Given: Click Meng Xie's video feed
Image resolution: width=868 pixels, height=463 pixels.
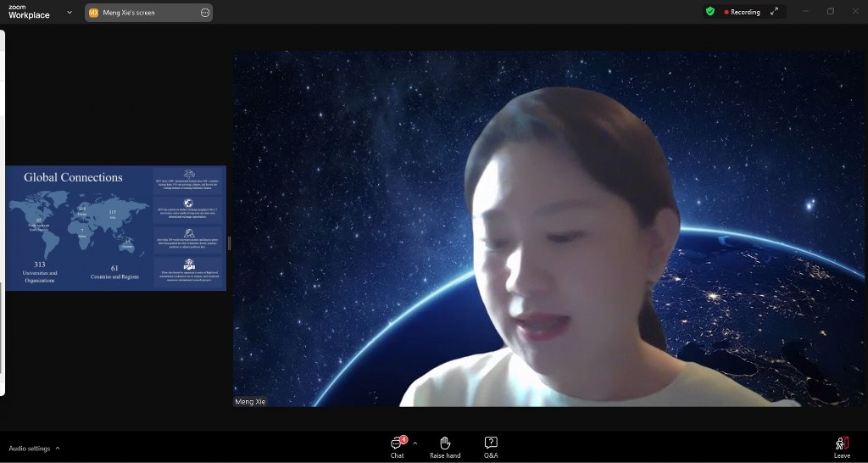Looking at the screenshot, I should point(548,229).
